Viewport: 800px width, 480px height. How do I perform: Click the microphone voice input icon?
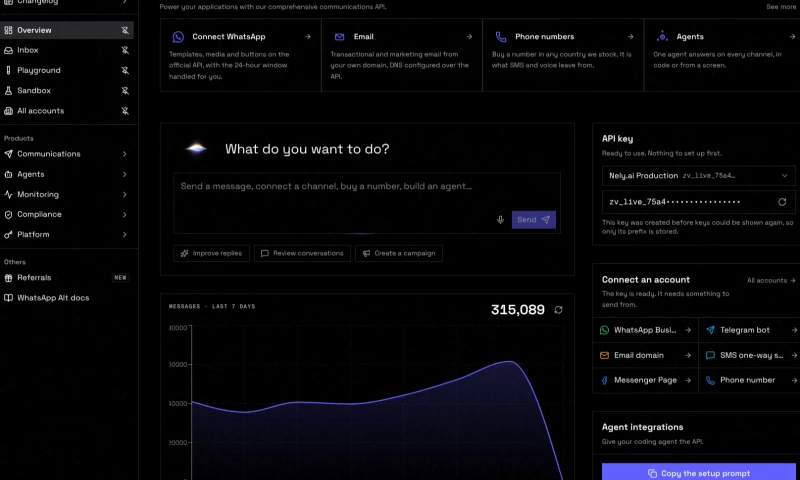(x=501, y=220)
